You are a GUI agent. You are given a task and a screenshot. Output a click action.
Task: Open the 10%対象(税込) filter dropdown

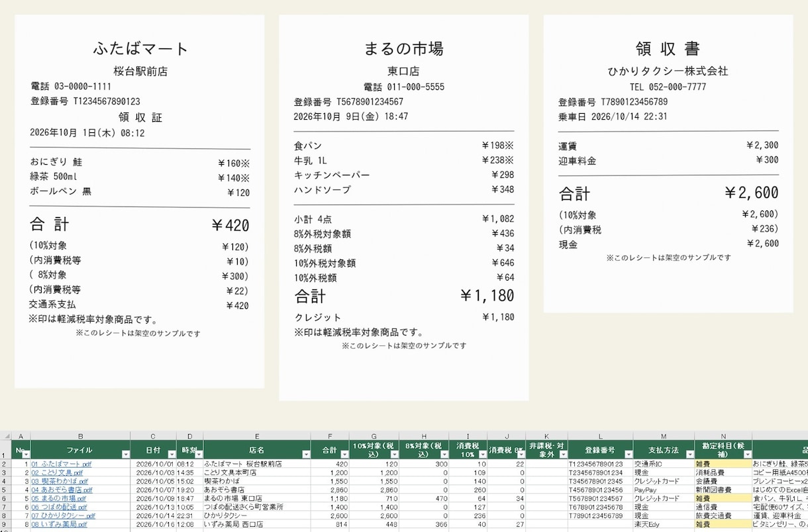(x=393, y=455)
